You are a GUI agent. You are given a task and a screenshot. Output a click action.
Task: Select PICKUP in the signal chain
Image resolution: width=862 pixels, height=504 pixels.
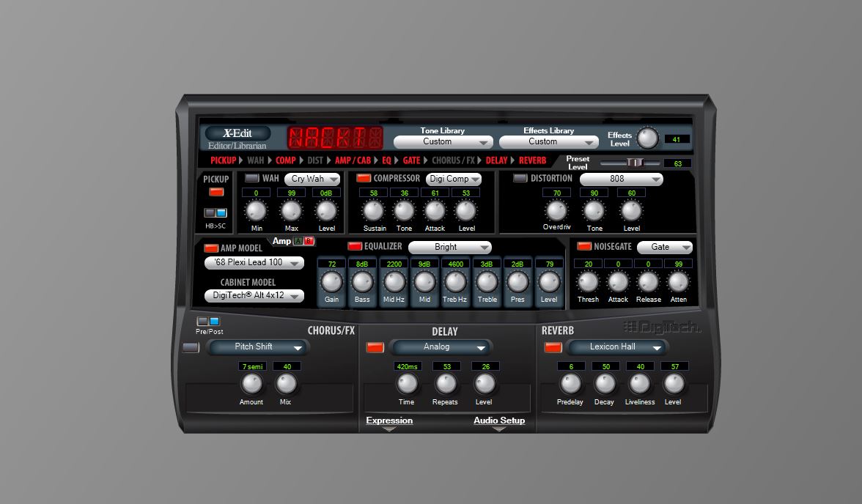click(x=223, y=160)
